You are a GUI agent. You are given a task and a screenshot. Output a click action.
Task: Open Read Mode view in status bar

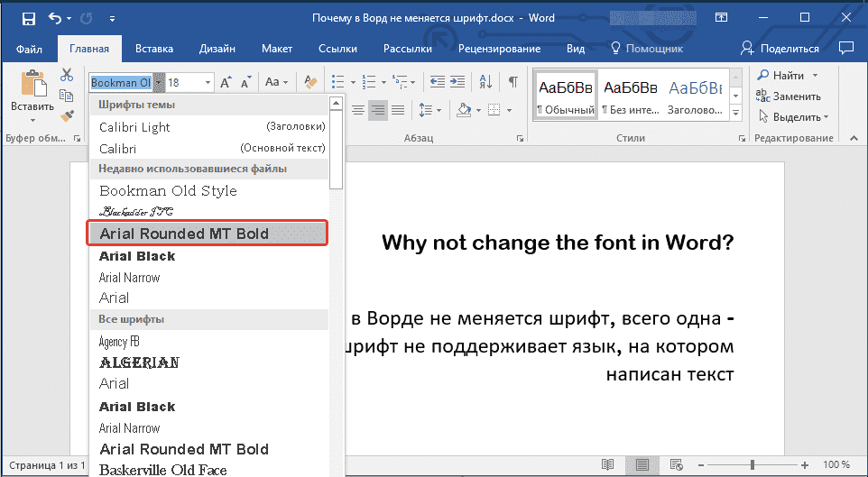click(x=607, y=464)
